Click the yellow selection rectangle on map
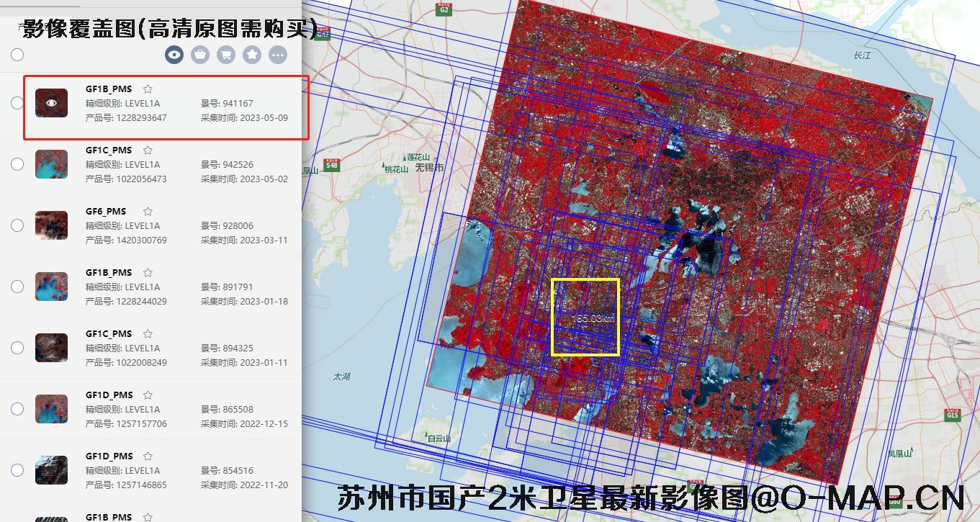The height and width of the screenshot is (522, 980). (585, 317)
